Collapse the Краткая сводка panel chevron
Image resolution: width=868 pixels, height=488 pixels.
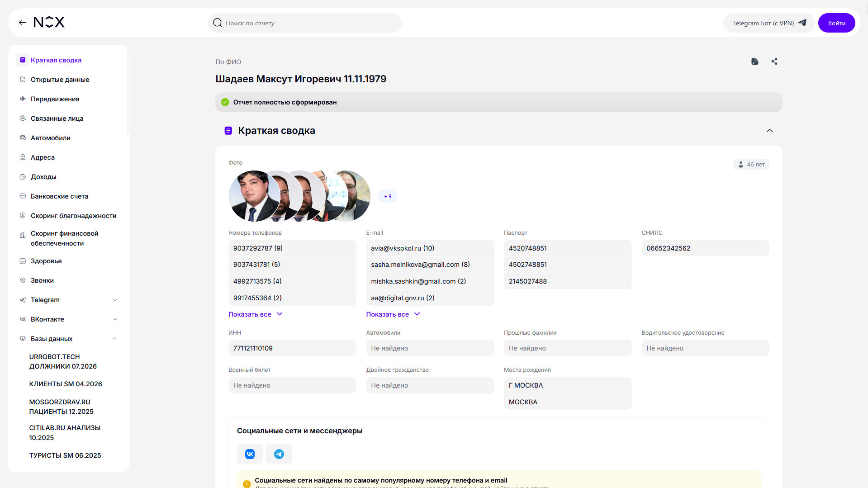pos(769,131)
